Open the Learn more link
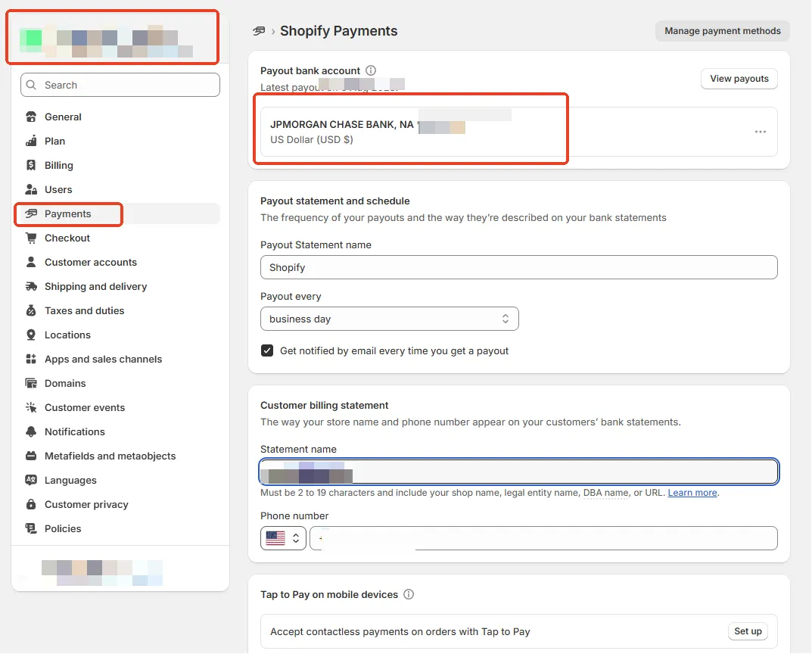 coord(692,493)
